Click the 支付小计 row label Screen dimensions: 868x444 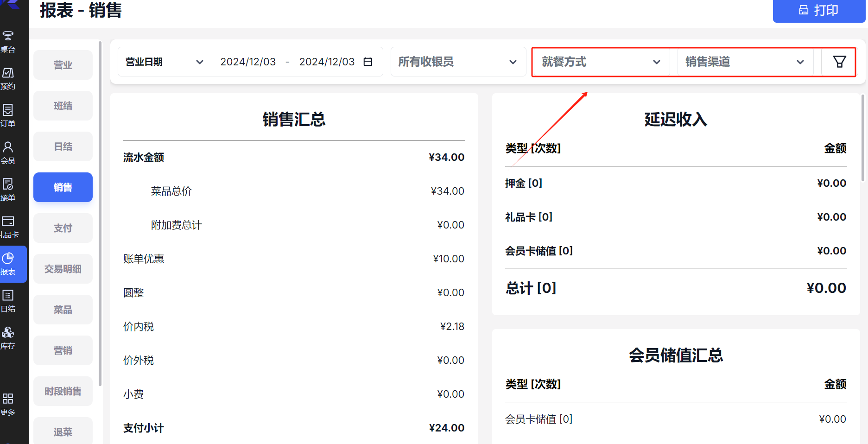[x=144, y=428]
